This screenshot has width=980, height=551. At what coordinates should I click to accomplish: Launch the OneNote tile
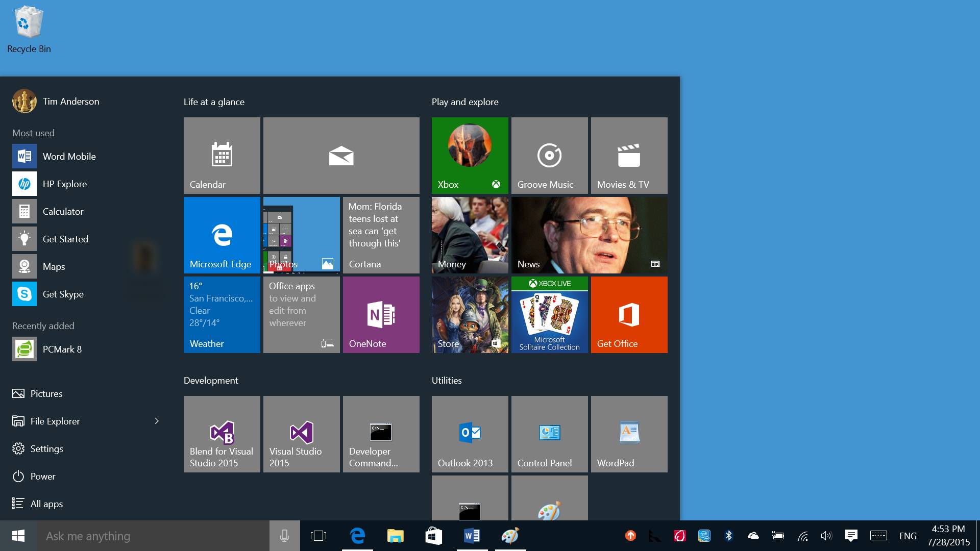(381, 315)
